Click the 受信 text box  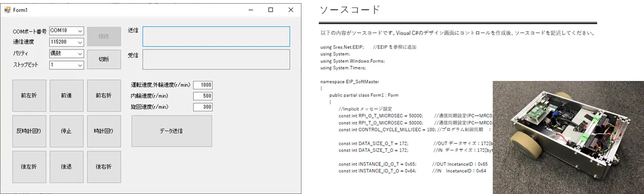[x=216, y=59]
